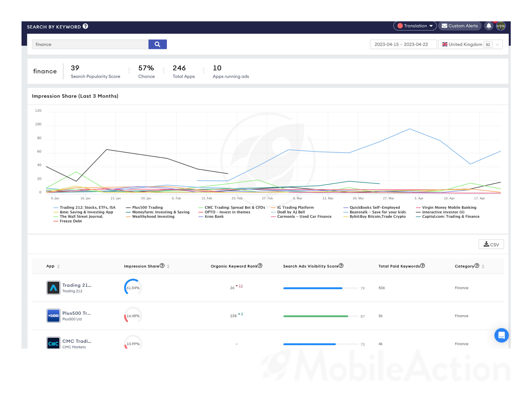Screen dimensions: 532x403
Task: Toggle The Wall Street Journal legend series
Action: point(78,216)
